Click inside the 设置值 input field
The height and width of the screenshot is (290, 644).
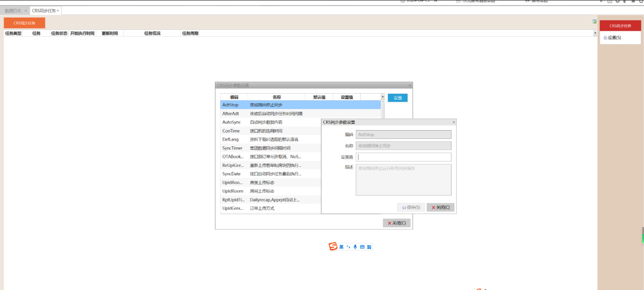tap(403, 157)
